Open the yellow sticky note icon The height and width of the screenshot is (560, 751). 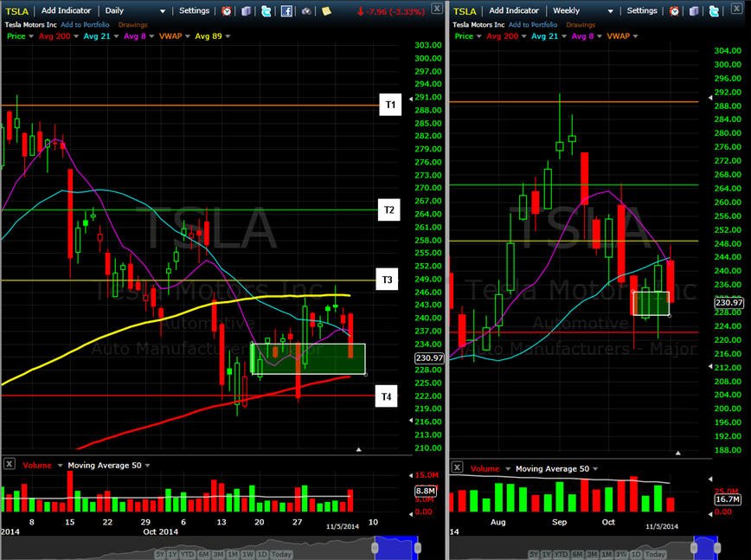click(x=326, y=11)
